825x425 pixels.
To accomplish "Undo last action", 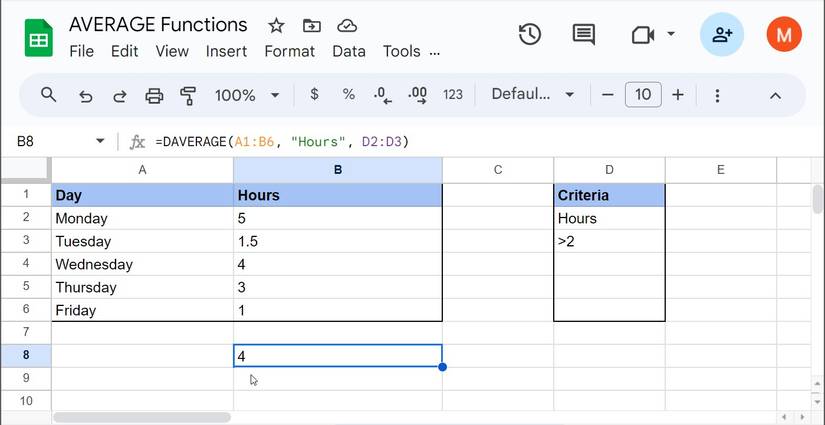I will click(x=85, y=96).
